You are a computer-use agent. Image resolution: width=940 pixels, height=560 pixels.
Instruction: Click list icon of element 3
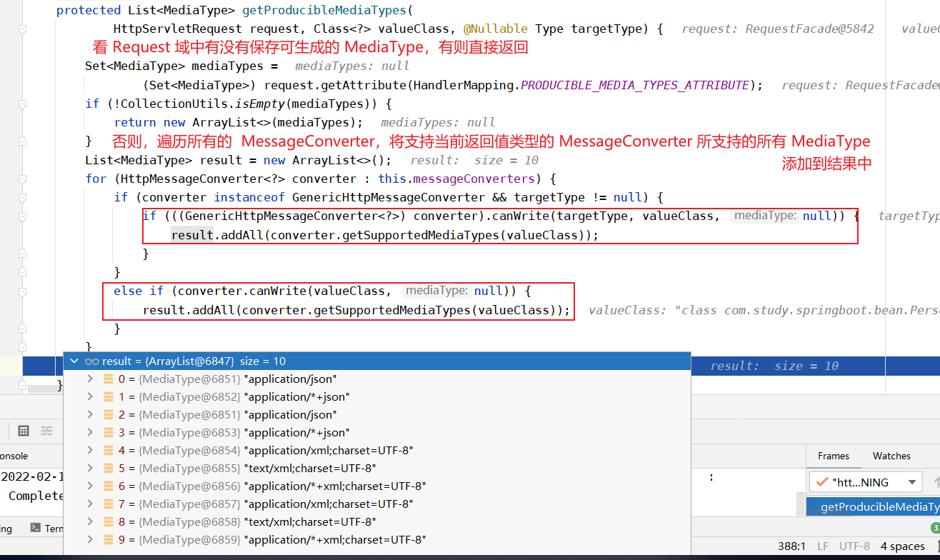pyautogui.click(x=109, y=433)
